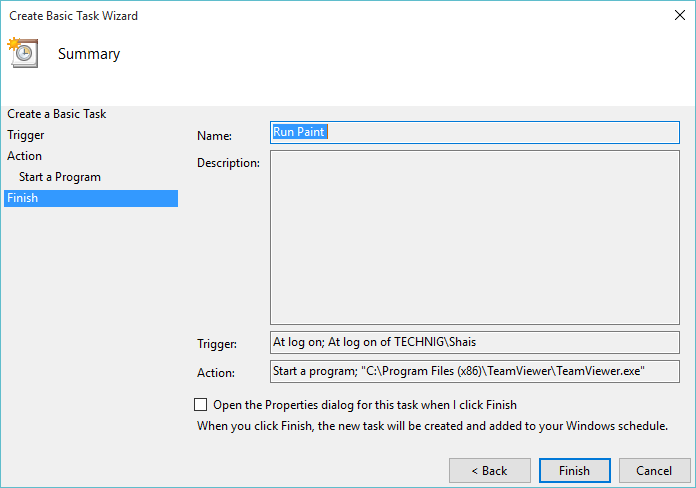The width and height of the screenshot is (696, 488).
Task: Click the Finish button
Action: click(x=574, y=470)
